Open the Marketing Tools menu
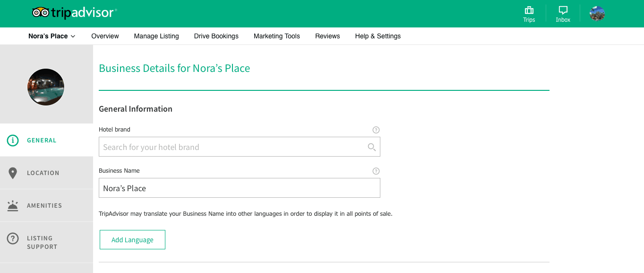644x273 pixels. tap(276, 36)
